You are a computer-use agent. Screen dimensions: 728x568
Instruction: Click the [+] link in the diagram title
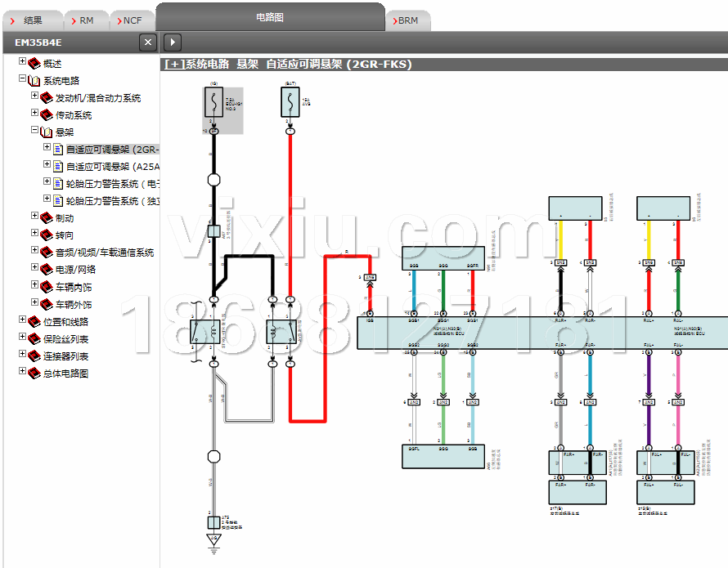(173, 64)
